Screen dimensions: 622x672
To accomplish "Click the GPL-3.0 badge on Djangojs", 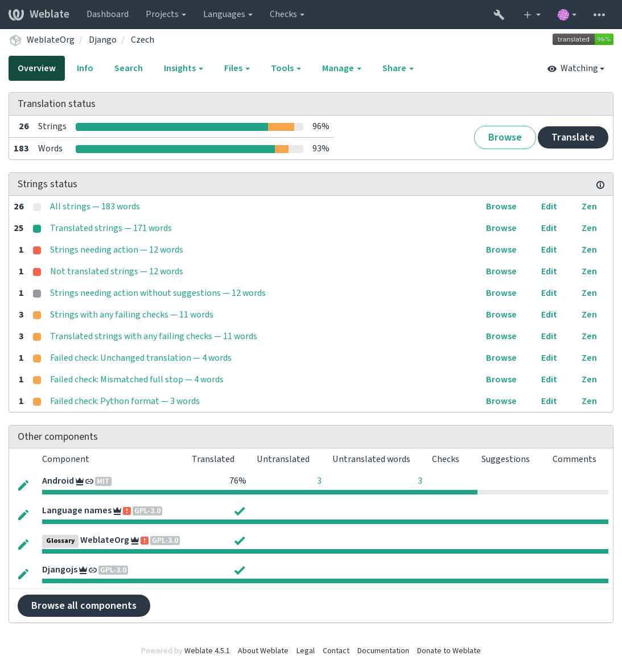I will pos(113,570).
